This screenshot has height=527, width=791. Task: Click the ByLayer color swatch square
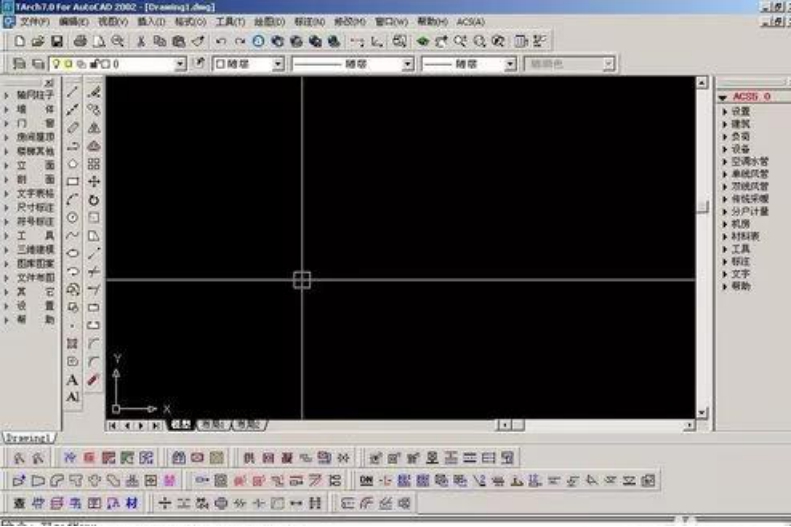click(220, 64)
